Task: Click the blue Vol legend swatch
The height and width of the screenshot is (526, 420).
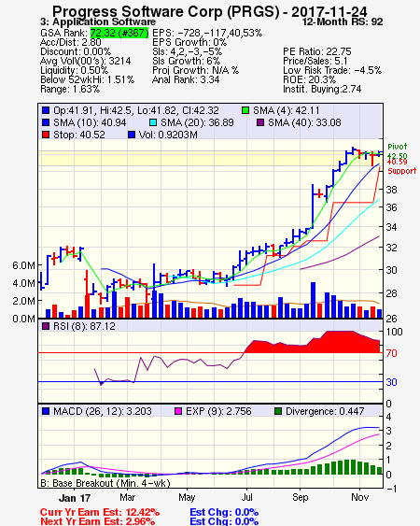Action: coord(132,135)
